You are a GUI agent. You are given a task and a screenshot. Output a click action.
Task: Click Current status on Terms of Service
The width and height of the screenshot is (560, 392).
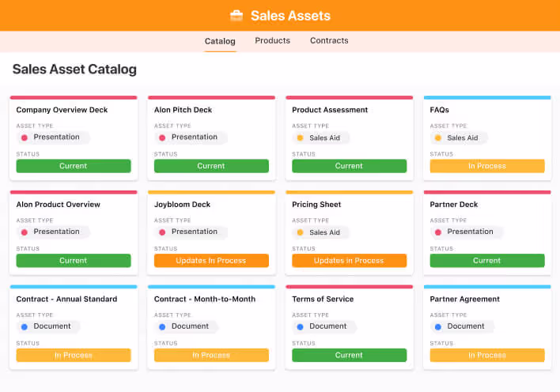pos(349,355)
